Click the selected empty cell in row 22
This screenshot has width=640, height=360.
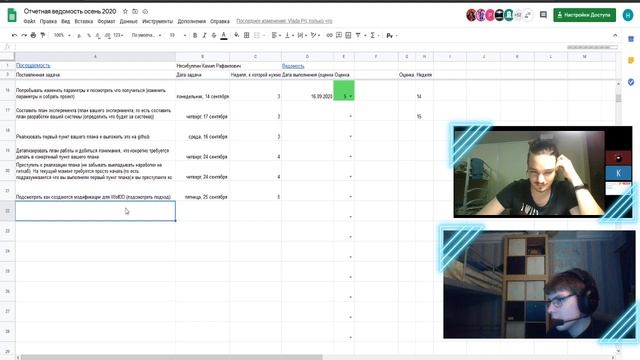pos(96,211)
